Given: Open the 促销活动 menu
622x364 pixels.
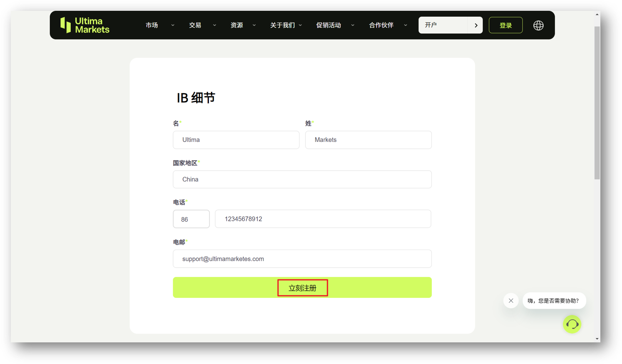Looking at the screenshot, I should pos(329,25).
